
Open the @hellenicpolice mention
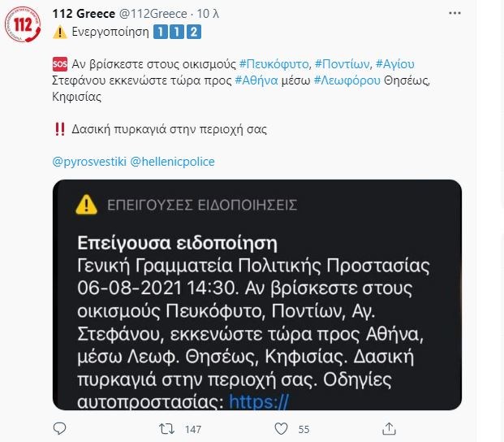click(x=172, y=162)
